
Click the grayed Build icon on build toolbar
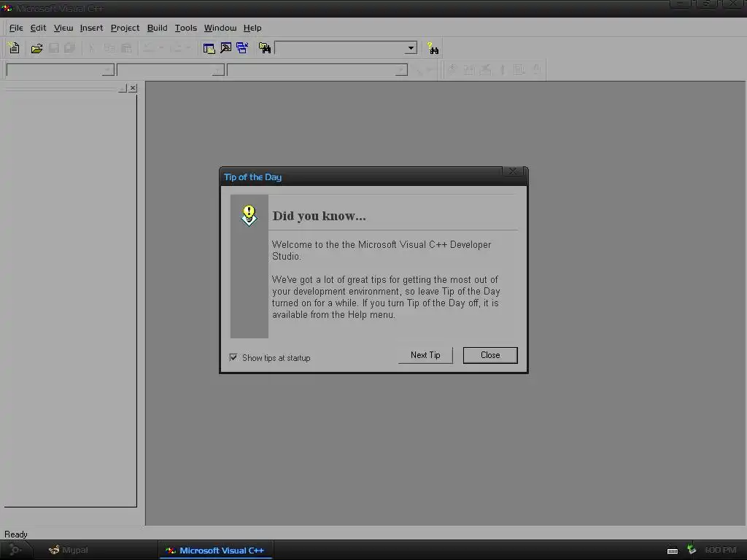(x=469, y=70)
